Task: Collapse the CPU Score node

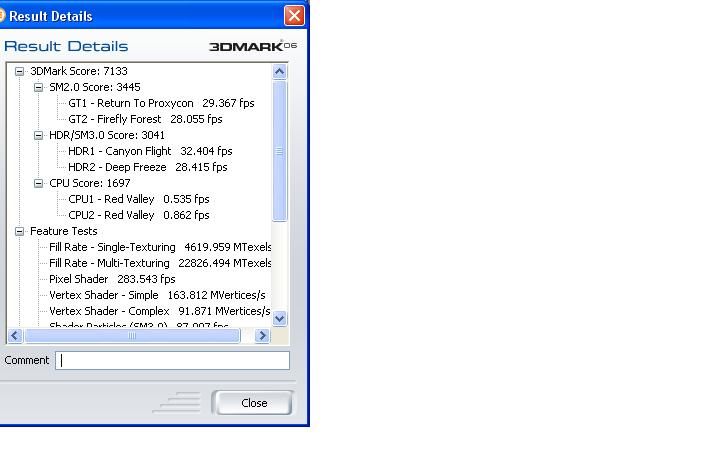Action: (x=39, y=183)
